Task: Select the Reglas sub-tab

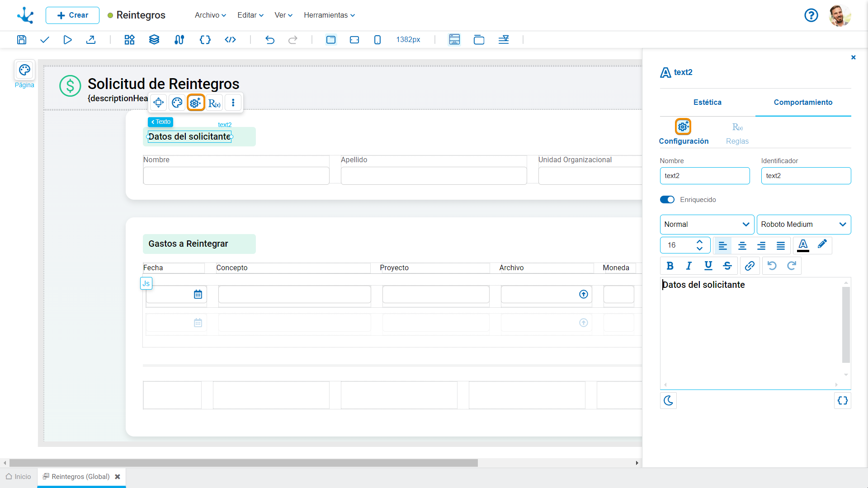Action: tap(737, 134)
